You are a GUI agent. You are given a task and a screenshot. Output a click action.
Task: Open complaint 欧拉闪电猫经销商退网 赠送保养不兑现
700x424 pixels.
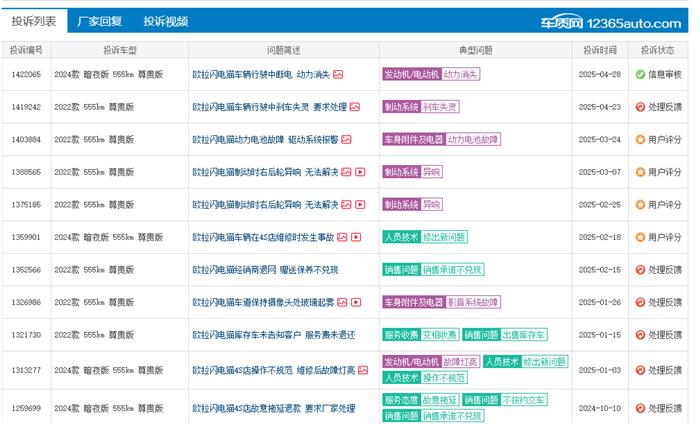(265, 270)
